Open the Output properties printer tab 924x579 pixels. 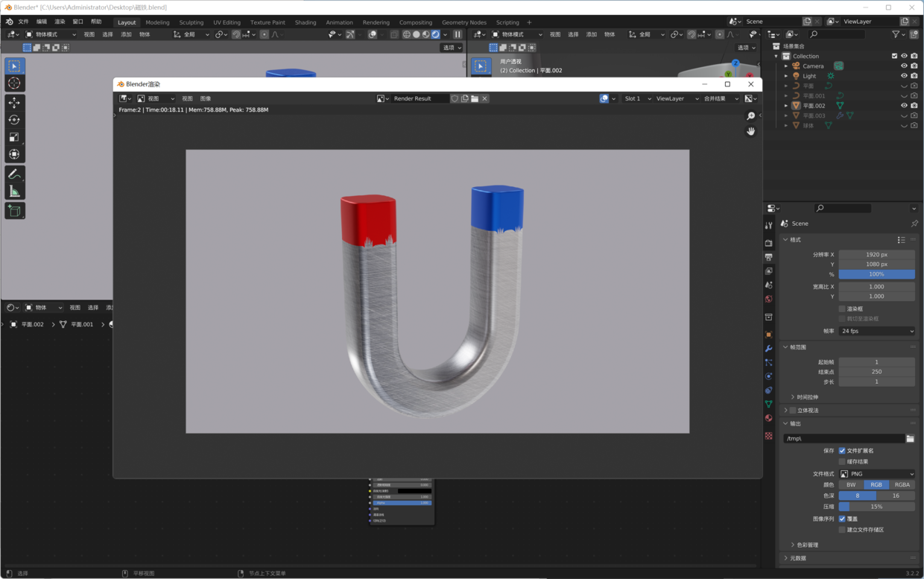coord(768,257)
